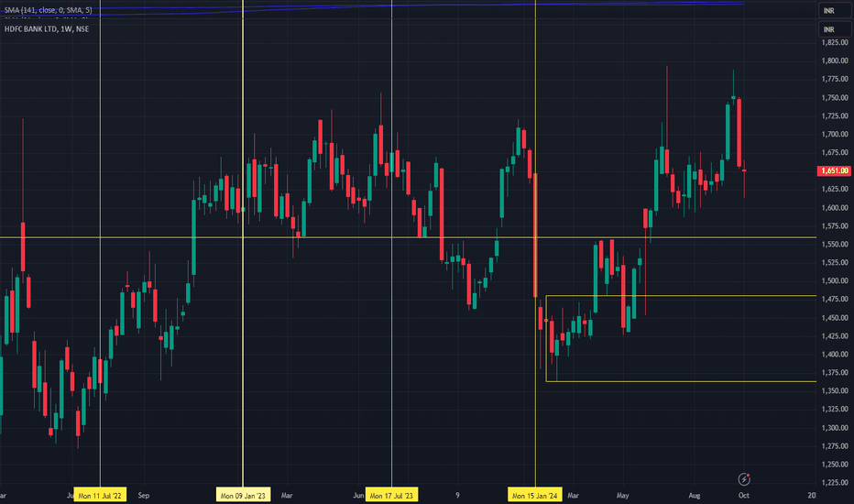Screen dimensions: 854x504
Task: Click the HDFC BANK LTD, 1W, NSE legend title
Action: (47, 29)
